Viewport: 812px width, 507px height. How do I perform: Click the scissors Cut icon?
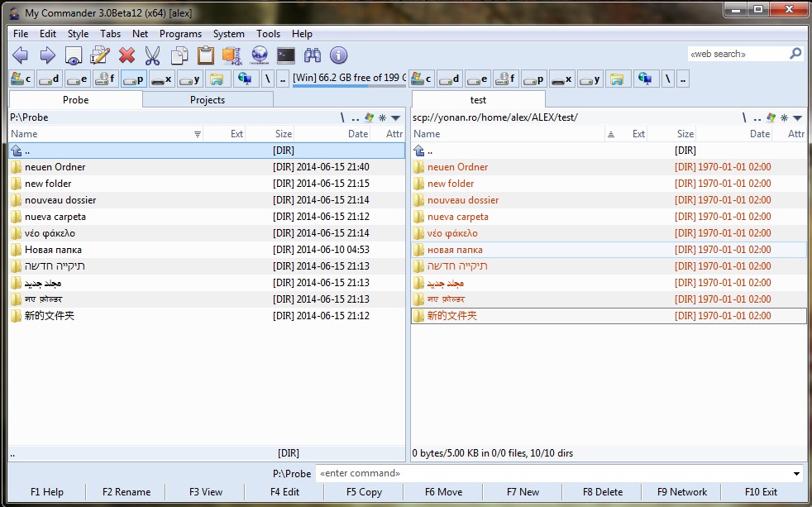(153, 55)
